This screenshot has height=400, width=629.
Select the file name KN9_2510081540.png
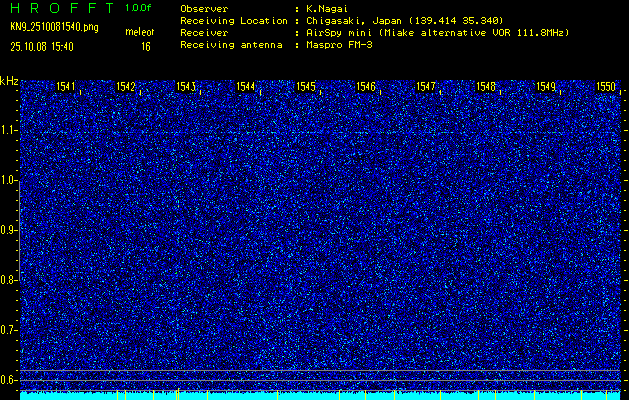pos(57,27)
